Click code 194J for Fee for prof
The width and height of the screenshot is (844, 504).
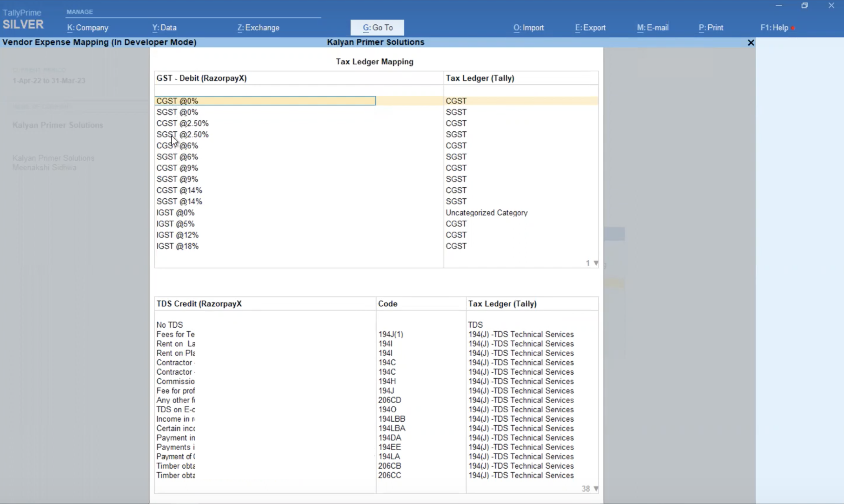click(x=386, y=391)
